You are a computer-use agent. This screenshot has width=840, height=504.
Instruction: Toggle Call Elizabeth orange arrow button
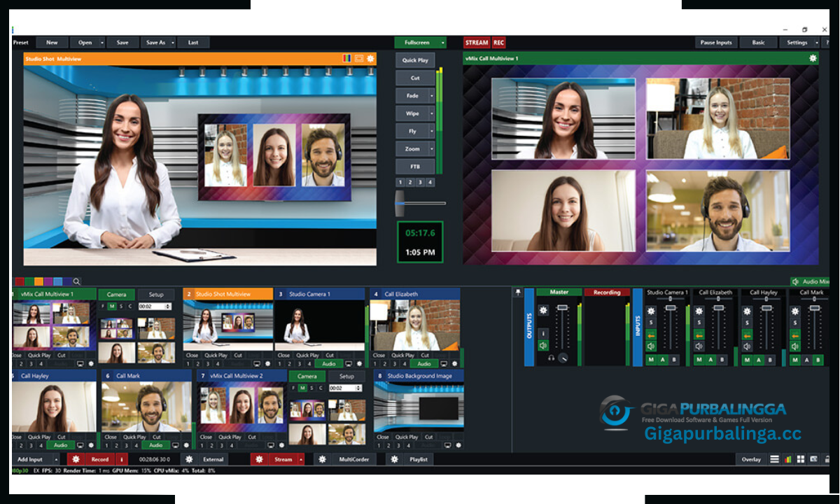pos(699,335)
